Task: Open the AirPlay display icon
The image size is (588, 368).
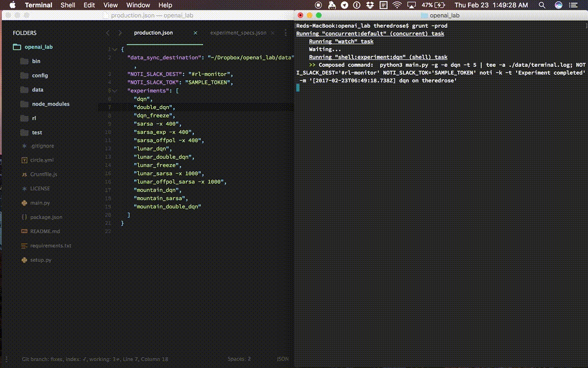Action: pos(411,5)
